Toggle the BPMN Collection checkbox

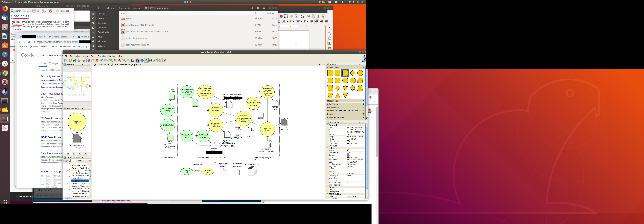pyautogui.click(x=348, y=199)
